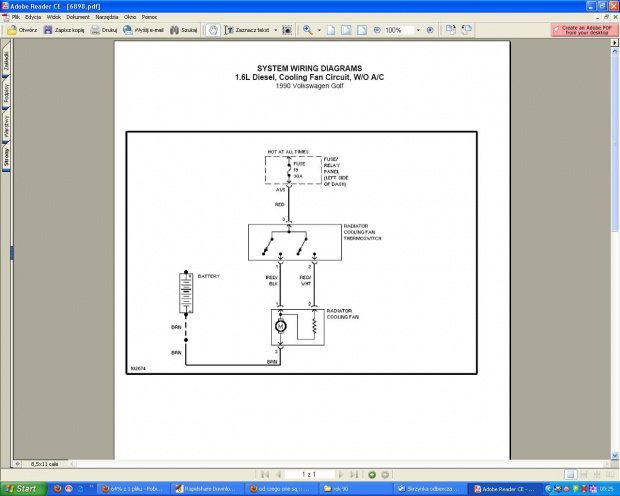Viewport: 620px width, 496px height.
Task: Open the Pomoc menu
Action: click(149, 17)
